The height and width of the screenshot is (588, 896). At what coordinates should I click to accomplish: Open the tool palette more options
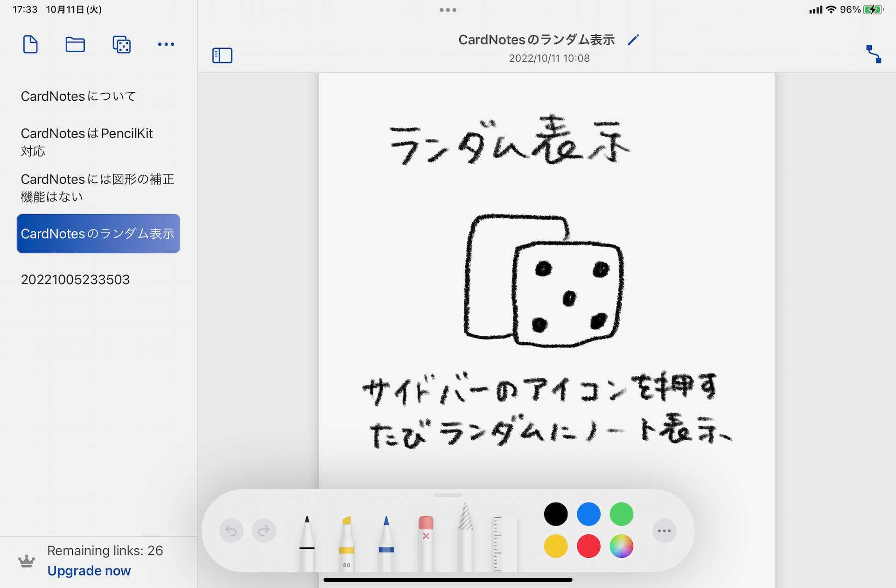click(x=665, y=531)
